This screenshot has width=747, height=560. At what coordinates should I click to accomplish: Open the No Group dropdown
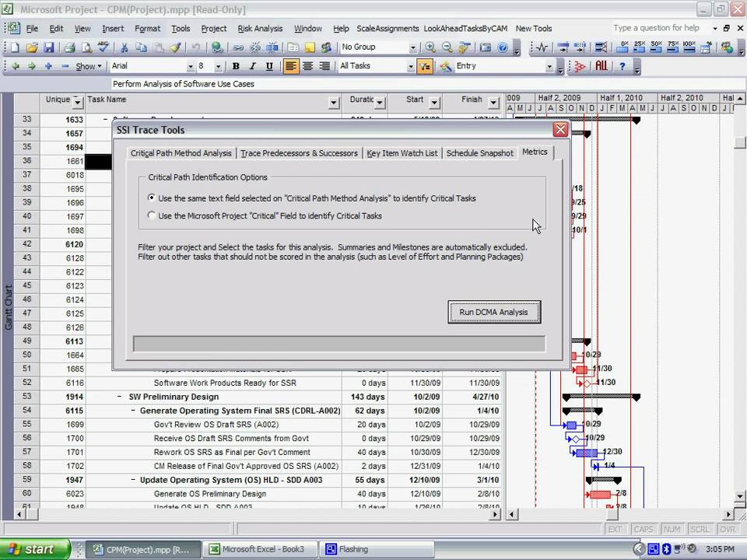pos(412,47)
